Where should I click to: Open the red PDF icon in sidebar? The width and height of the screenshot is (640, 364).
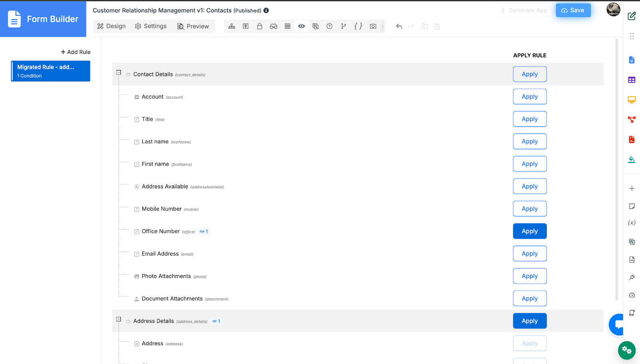632,140
